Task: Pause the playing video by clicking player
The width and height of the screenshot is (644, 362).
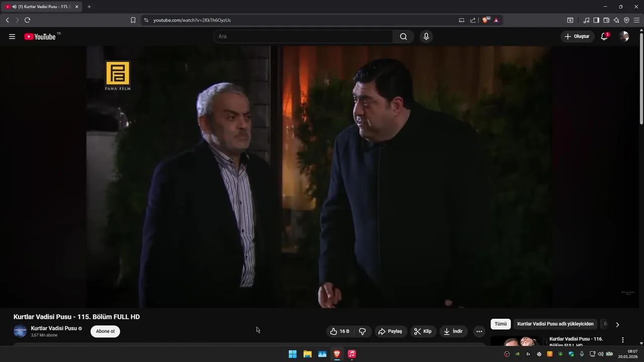Action: (x=319, y=177)
